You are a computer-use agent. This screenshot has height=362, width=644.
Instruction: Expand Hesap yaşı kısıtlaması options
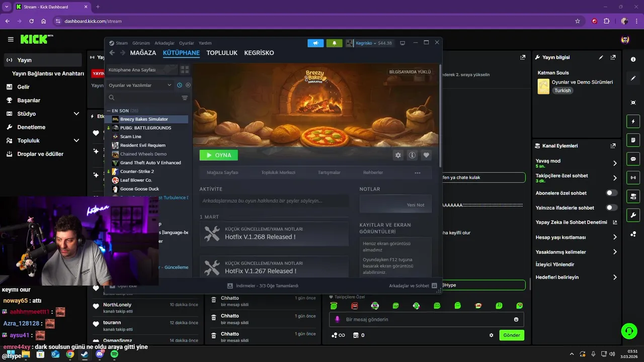click(615, 237)
